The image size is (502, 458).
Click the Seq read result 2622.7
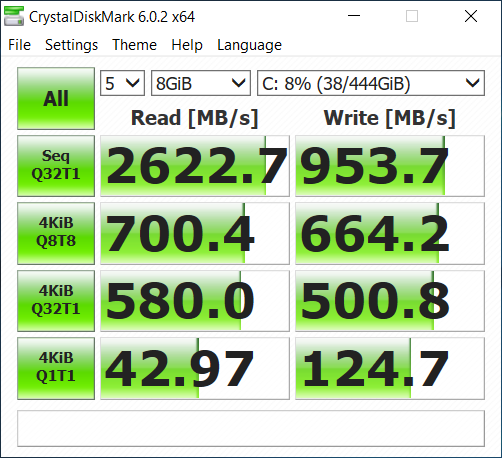(195, 166)
